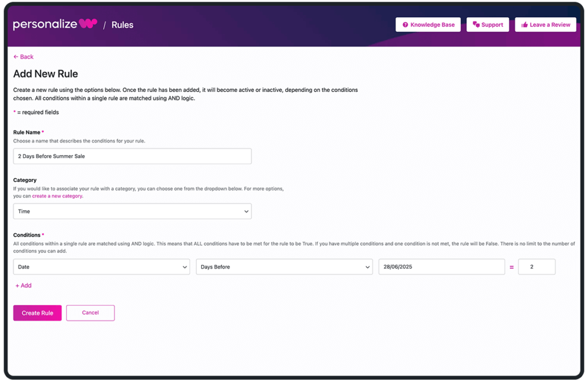The height and width of the screenshot is (383, 588).
Task: Click the Add New Rule heading
Action: (46, 74)
